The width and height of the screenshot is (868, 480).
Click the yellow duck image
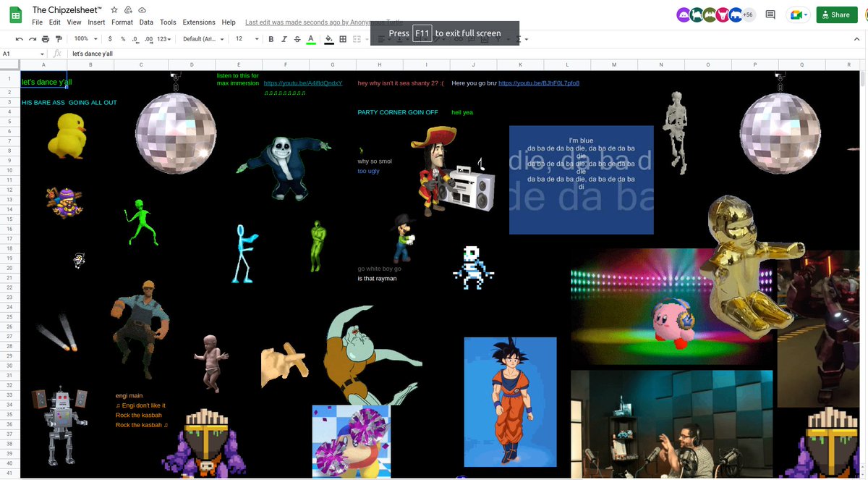67,135
